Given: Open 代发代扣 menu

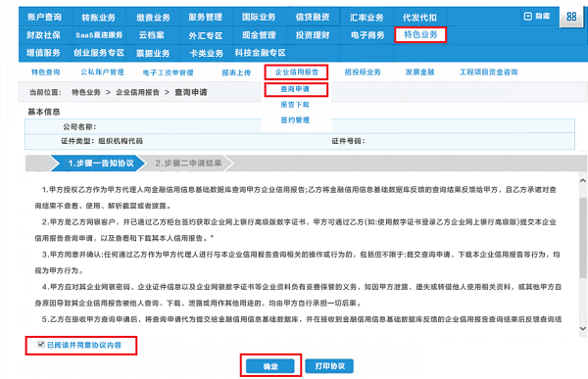Looking at the screenshot, I should (419, 18).
